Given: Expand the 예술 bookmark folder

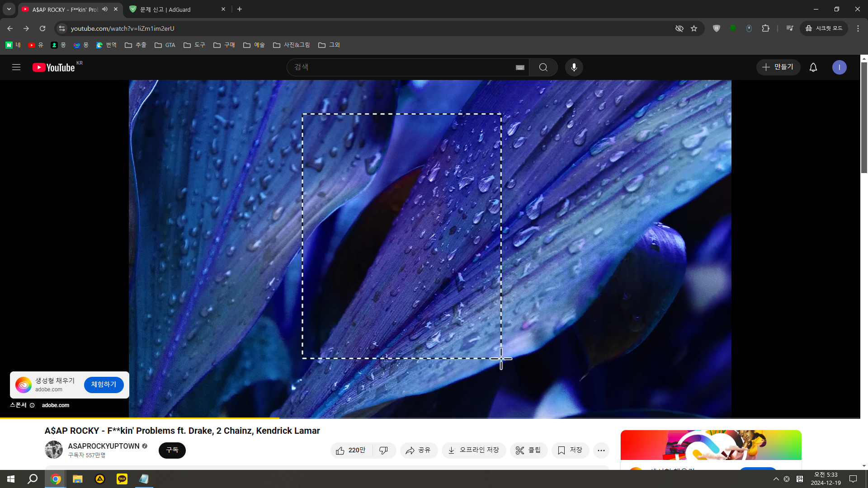Looking at the screenshot, I should [254, 45].
